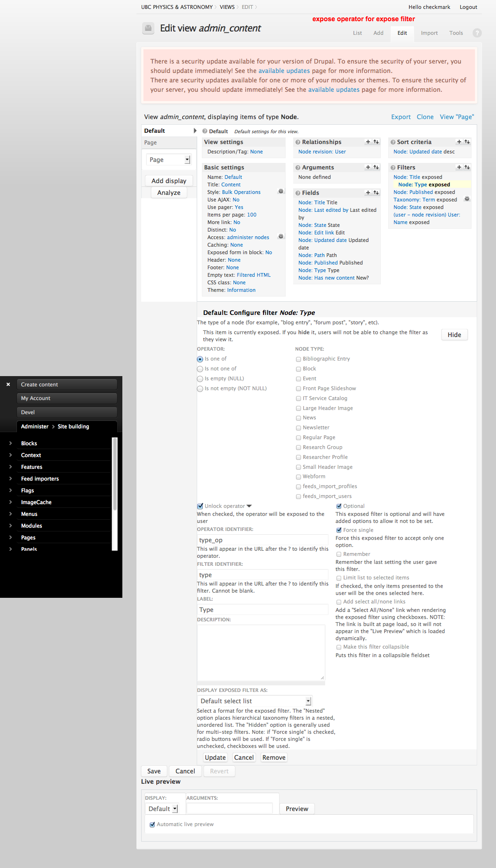Open the Display exposed filter as dropdown
Image resolution: width=496 pixels, height=868 pixels.
[255, 701]
